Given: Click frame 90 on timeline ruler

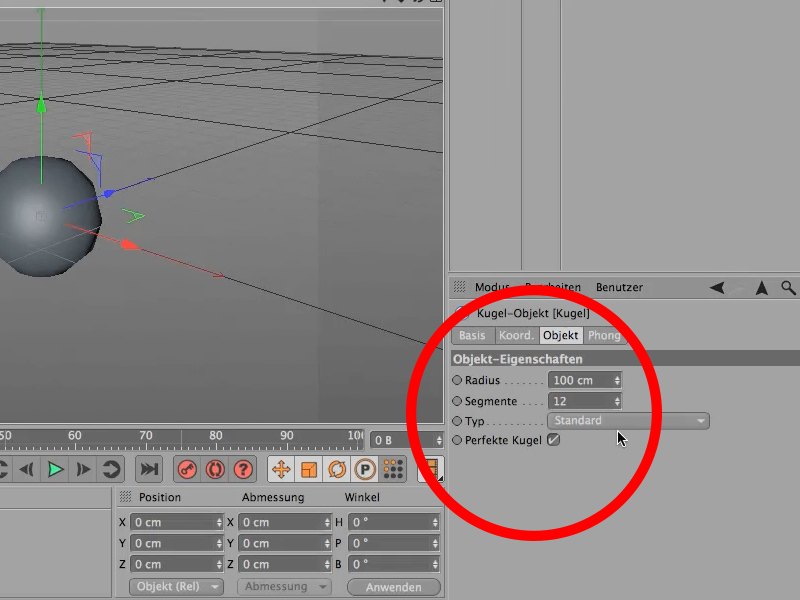Looking at the screenshot, I should 287,436.
